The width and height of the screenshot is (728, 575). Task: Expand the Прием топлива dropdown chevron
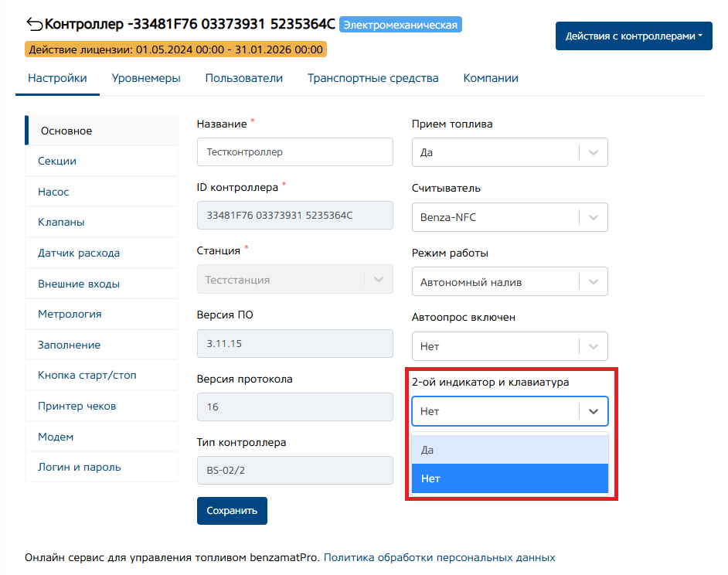pos(594,152)
